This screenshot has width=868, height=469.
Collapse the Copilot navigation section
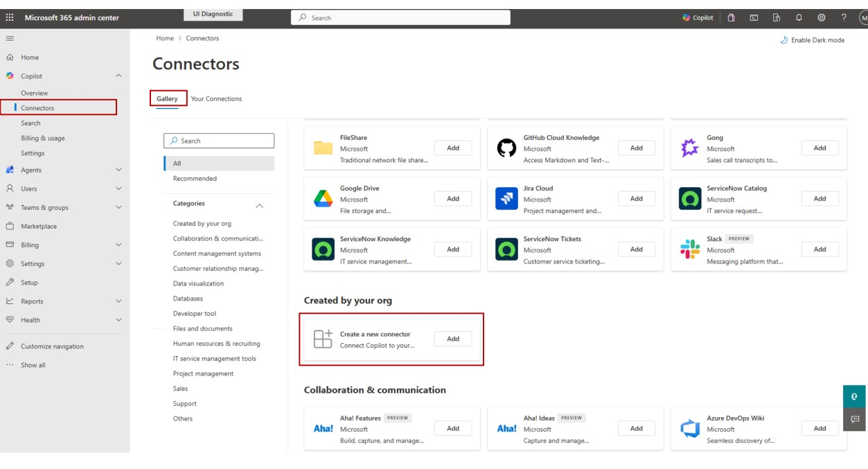(118, 76)
